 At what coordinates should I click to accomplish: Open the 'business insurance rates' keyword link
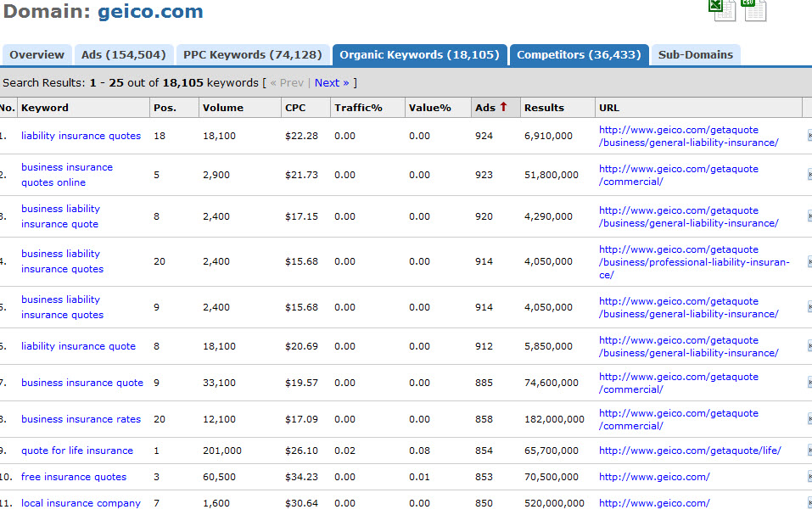[81, 419]
